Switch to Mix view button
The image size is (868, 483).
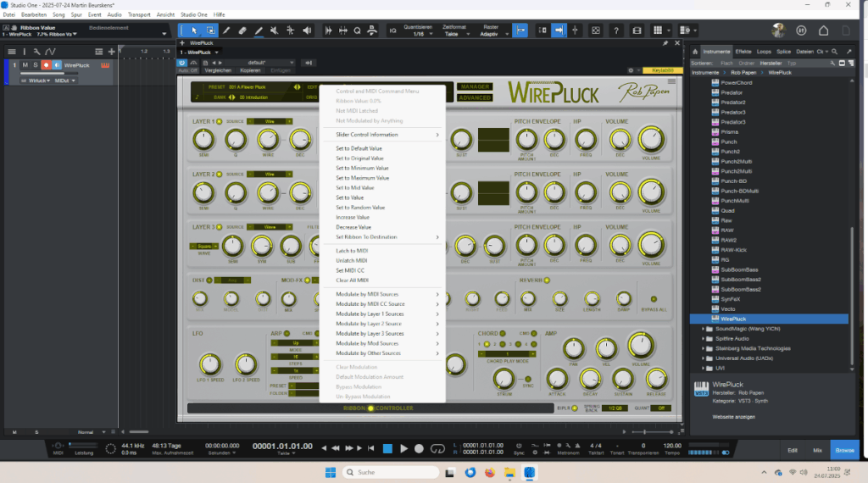pyautogui.click(x=817, y=450)
